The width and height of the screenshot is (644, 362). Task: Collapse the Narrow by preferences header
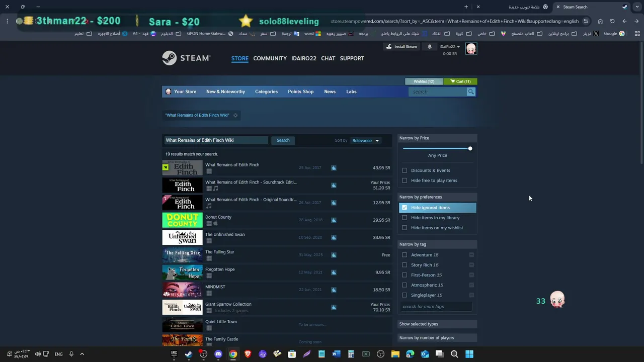[x=438, y=197]
